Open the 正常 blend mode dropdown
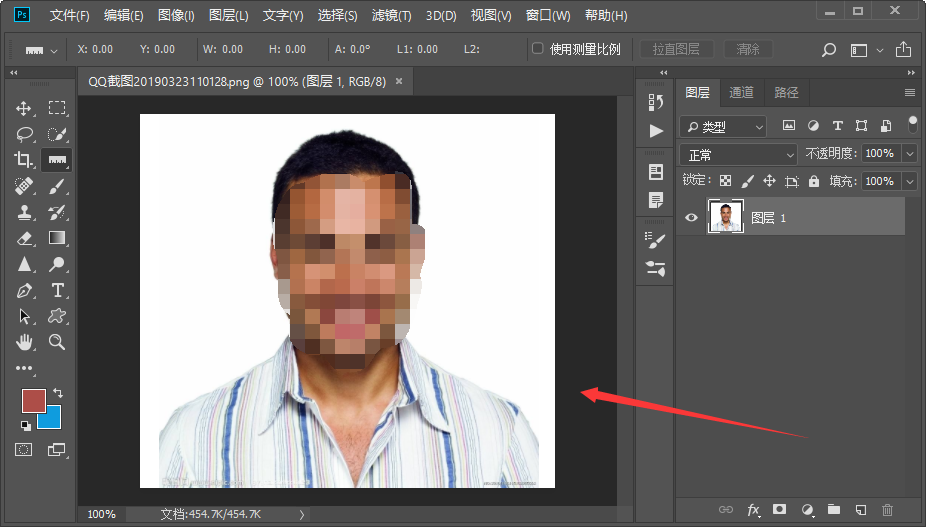 click(739, 154)
